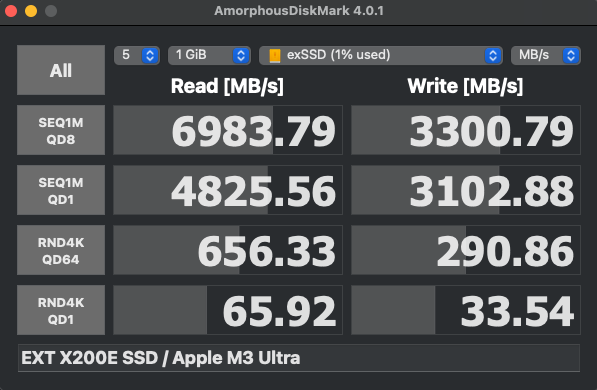
Task: Run all benchmarks with All button
Action: click(61, 70)
